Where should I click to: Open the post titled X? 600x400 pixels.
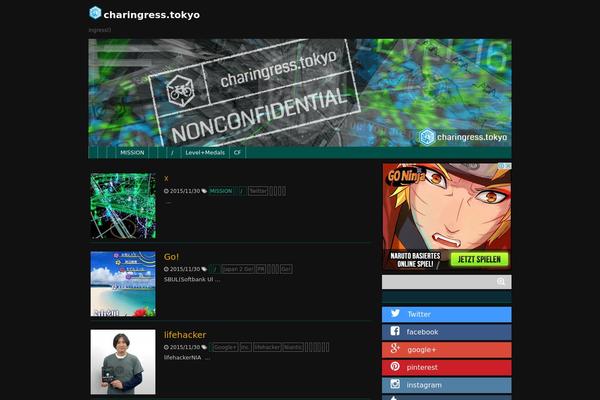click(166, 178)
